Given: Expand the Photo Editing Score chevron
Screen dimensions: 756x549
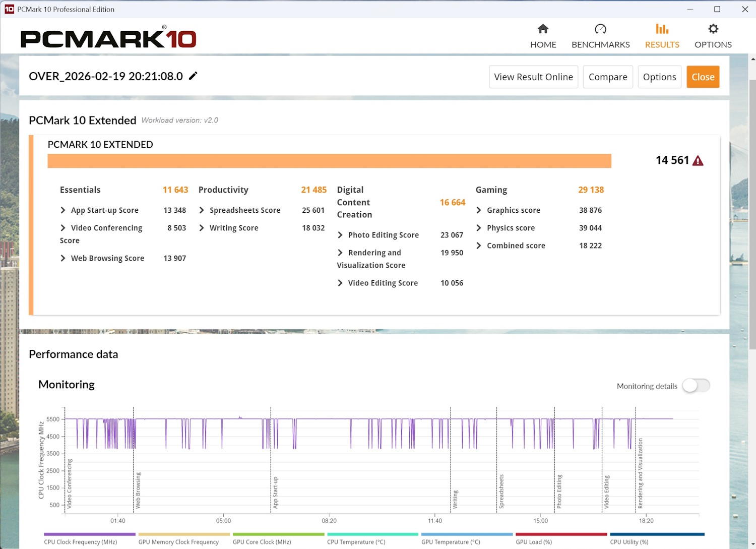Looking at the screenshot, I should pos(340,235).
